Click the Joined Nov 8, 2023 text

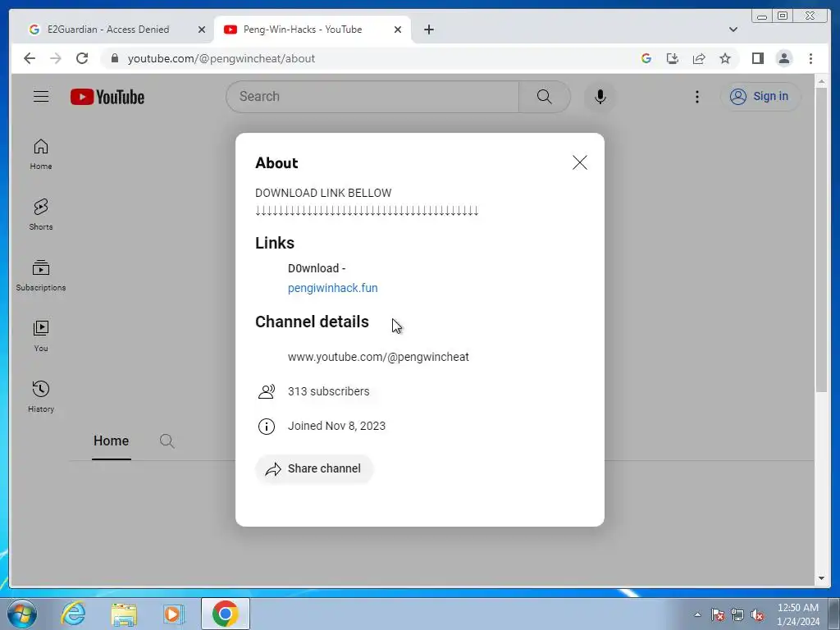pyautogui.click(x=336, y=426)
